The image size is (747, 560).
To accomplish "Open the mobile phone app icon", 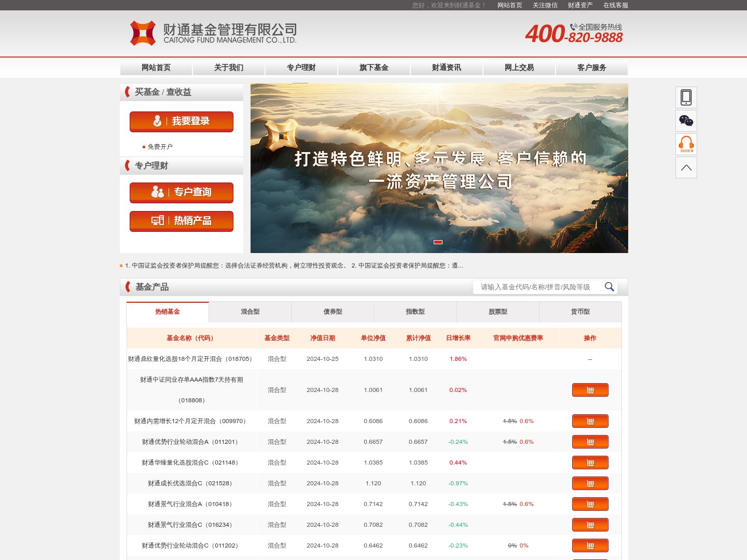I will coord(686,97).
